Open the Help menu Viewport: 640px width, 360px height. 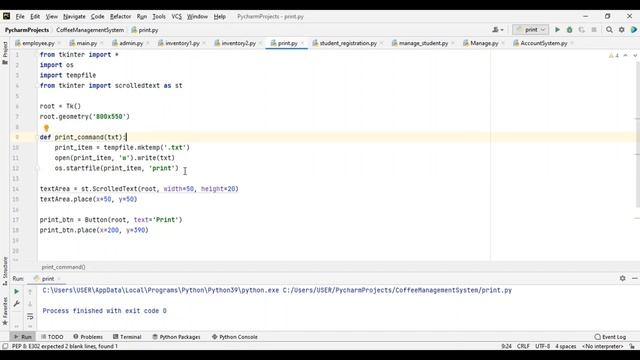[220, 16]
